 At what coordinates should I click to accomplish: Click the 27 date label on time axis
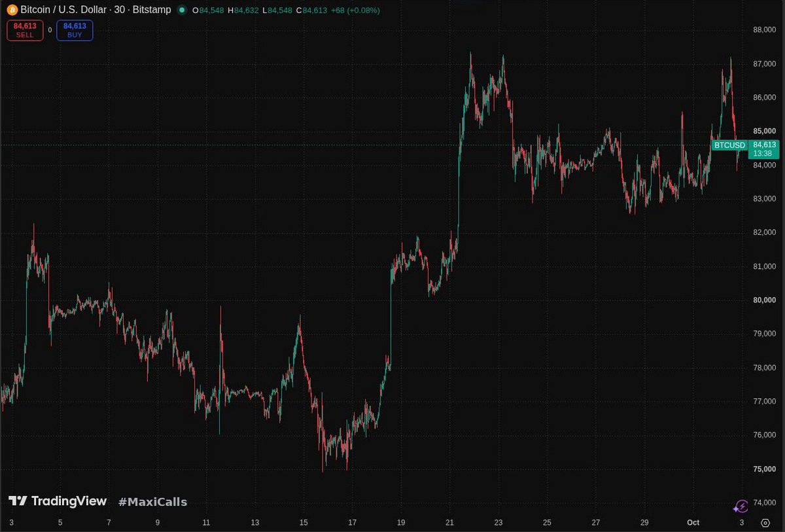(x=596, y=522)
